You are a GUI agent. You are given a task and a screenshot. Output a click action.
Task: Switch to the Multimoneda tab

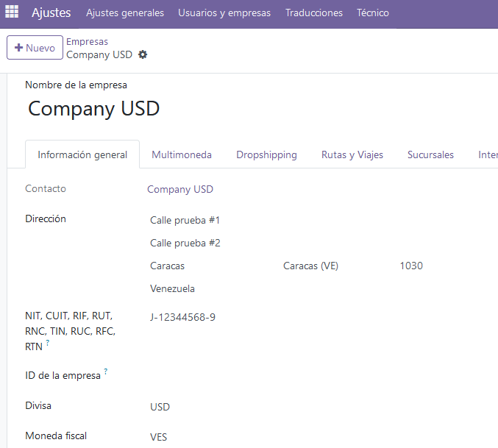click(x=182, y=154)
